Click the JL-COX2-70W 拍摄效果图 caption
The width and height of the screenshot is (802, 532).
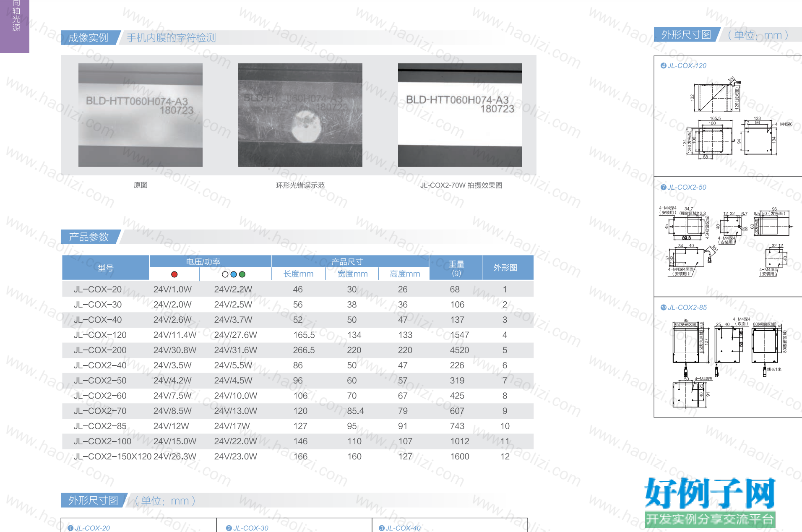click(x=461, y=185)
